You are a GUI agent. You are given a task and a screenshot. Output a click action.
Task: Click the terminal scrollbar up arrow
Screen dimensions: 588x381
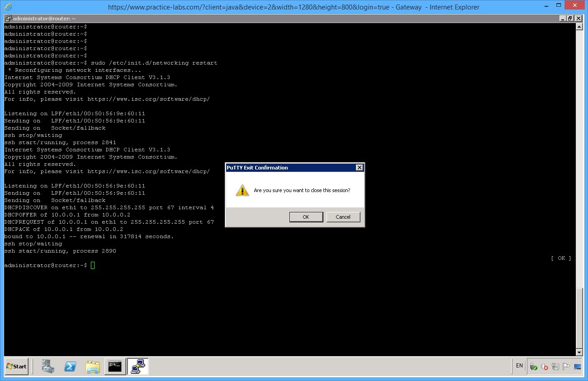coord(579,27)
